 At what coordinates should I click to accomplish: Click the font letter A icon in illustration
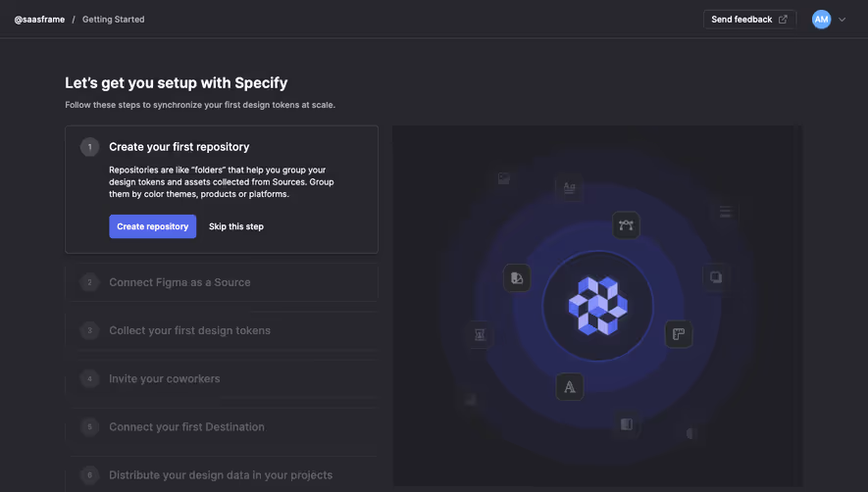[x=570, y=387]
